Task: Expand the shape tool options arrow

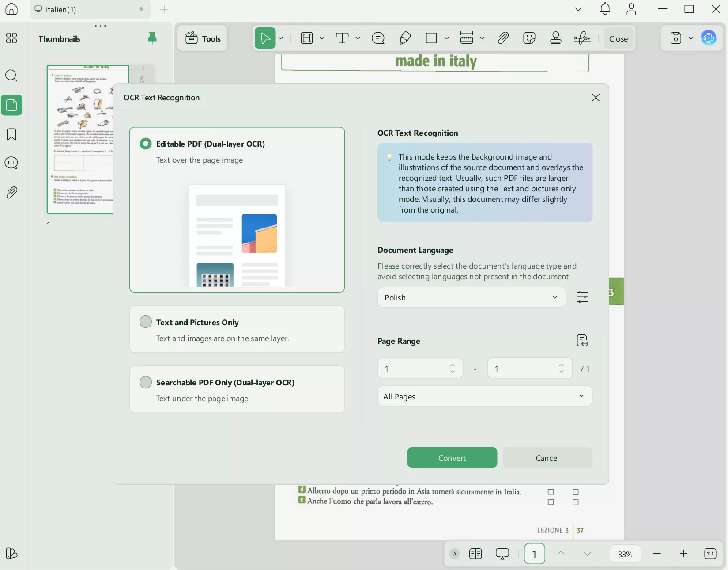Action: [x=446, y=38]
